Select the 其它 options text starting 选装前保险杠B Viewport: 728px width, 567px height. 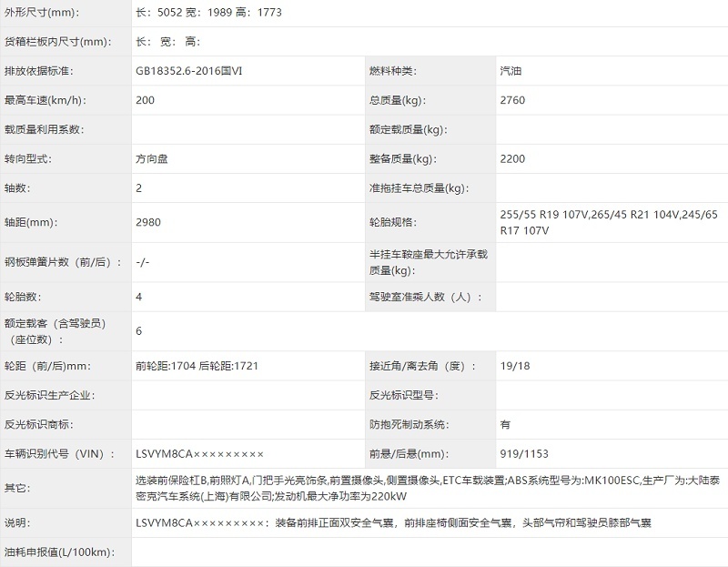(428, 488)
